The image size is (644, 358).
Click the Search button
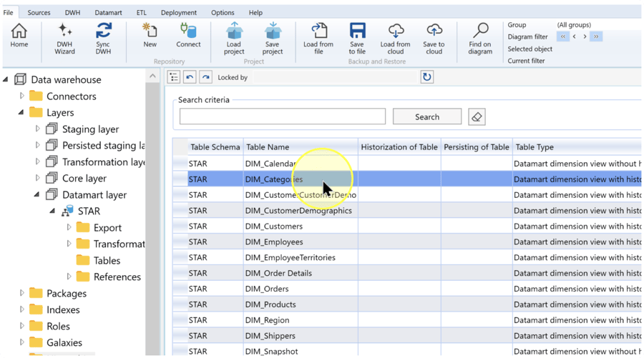coord(427,117)
